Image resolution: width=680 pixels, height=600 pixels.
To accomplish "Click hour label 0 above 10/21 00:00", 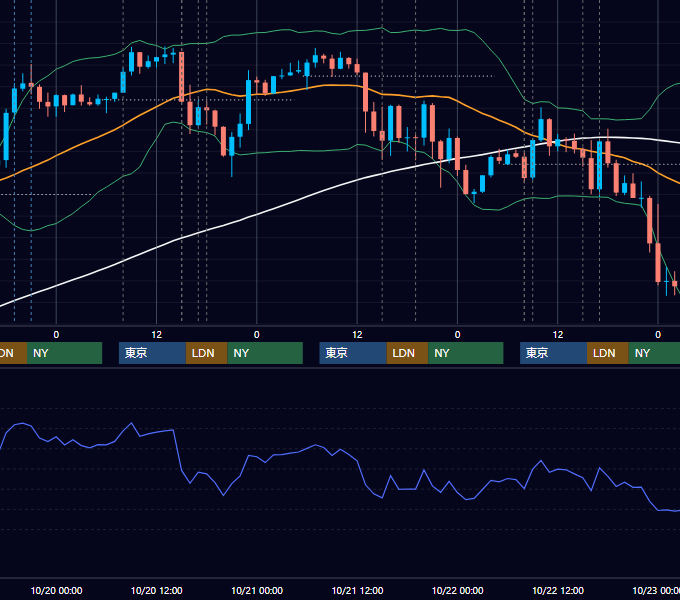I will click(257, 335).
